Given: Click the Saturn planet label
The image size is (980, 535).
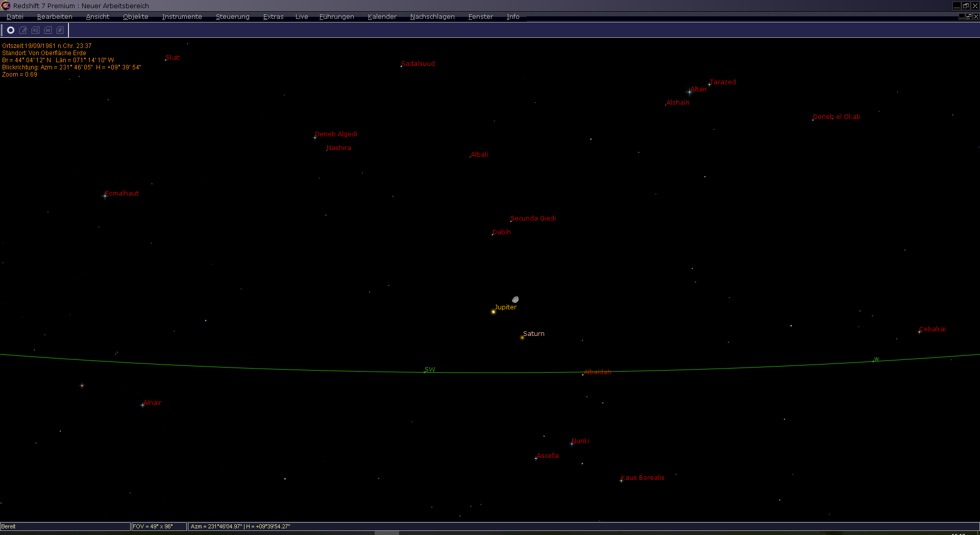Looking at the screenshot, I should (533, 334).
